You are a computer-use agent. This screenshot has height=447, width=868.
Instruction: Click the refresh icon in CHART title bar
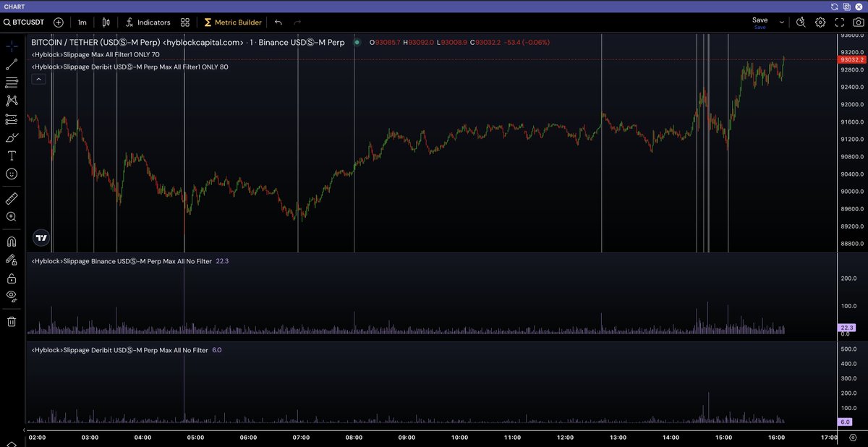coord(834,6)
